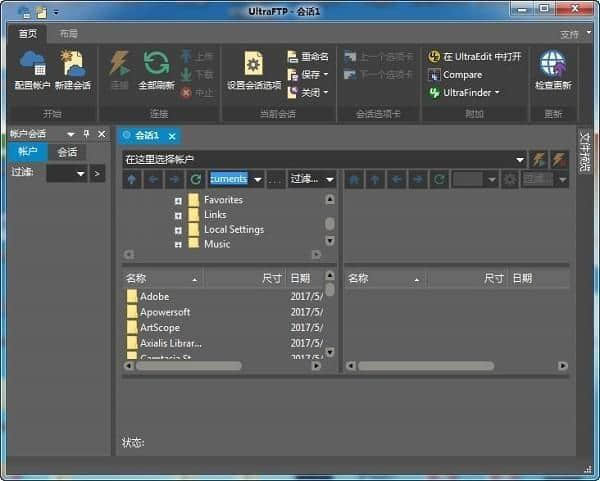Click 在 UltraEdit 中打开 icon
Image resolution: width=600 pixels, height=481 pixels.
[x=434, y=57]
